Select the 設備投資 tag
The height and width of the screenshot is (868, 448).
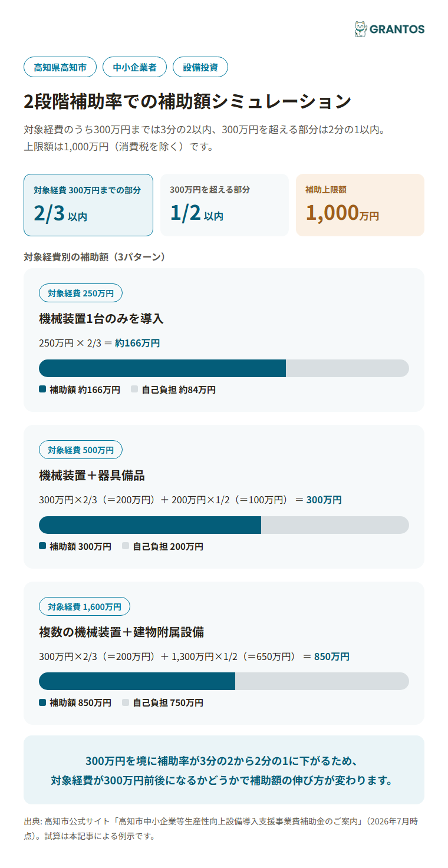click(200, 67)
